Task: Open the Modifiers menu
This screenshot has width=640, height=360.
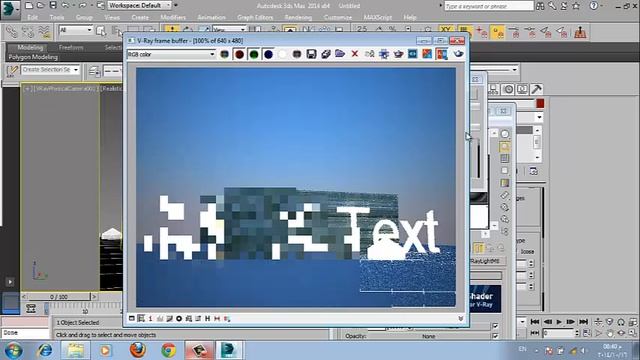Action: [x=173, y=17]
